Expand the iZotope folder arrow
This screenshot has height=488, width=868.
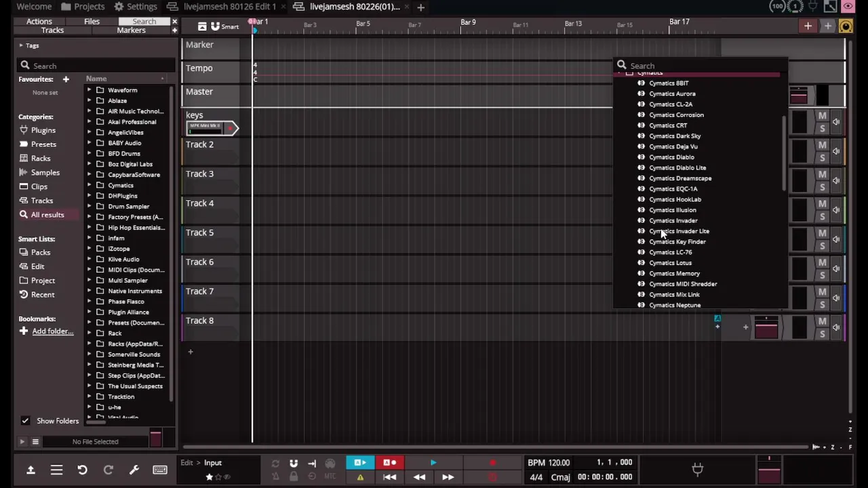click(90, 249)
